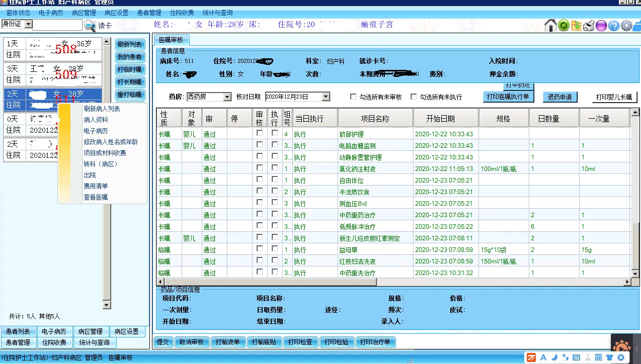Click the gray user icon in IME bar
Image resolution: width=641 pixels, height=364 pixels.
(x=588, y=357)
